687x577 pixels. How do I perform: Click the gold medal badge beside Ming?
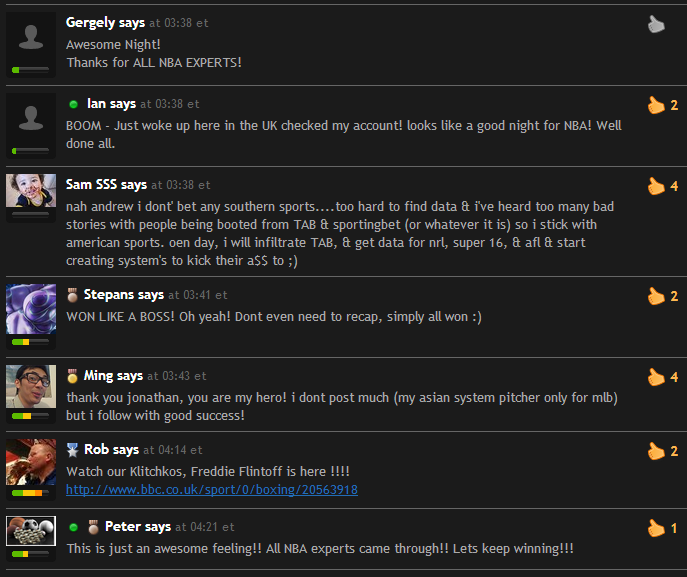pyautogui.click(x=72, y=376)
